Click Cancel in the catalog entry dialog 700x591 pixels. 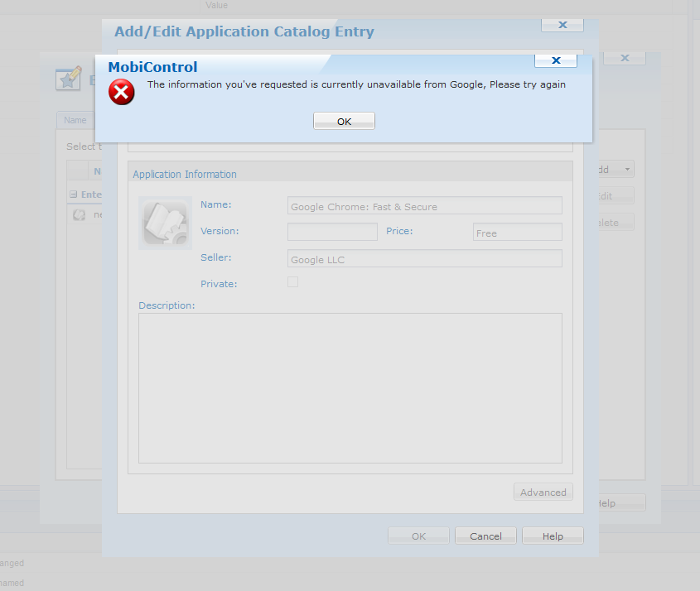(485, 536)
